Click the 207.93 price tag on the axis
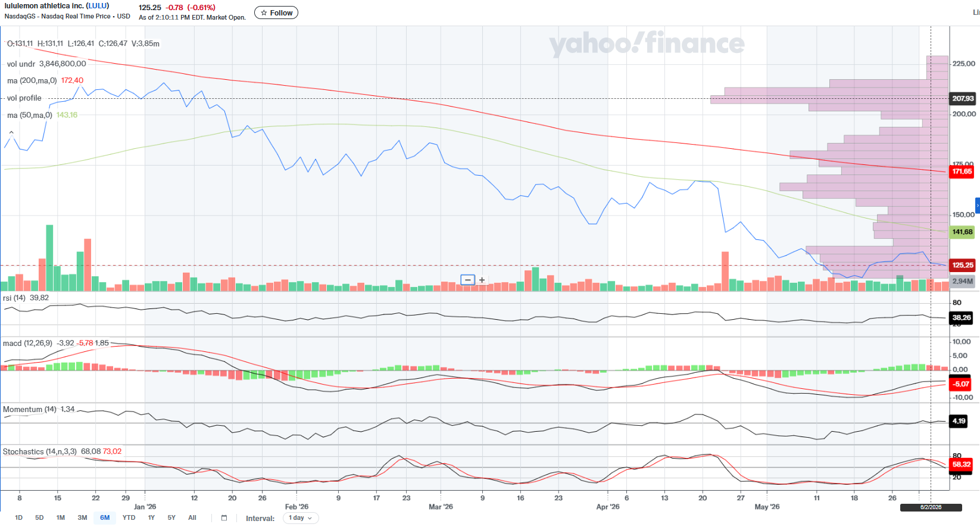This screenshot has height=527, width=980. click(x=963, y=99)
